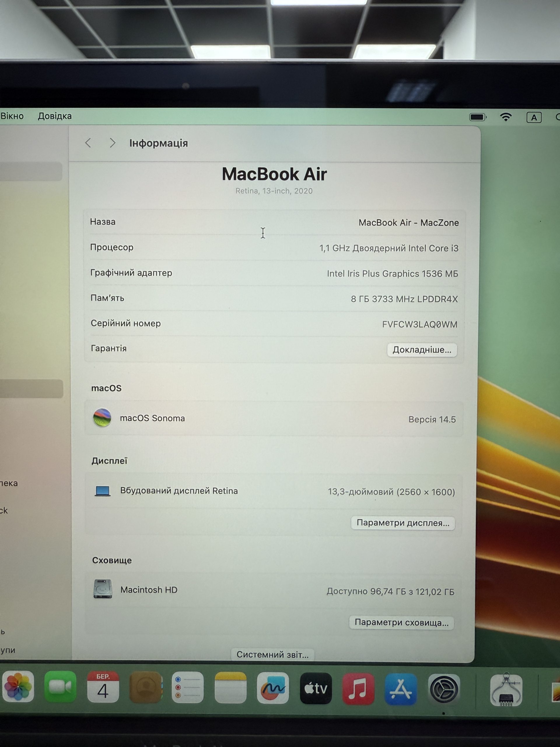Click the Назва row label
Viewport: 560px width, 747px height.
(103, 222)
